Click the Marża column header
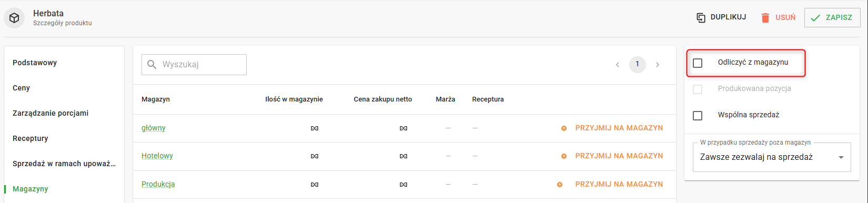This screenshot has height=203, width=868. tap(446, 99)
